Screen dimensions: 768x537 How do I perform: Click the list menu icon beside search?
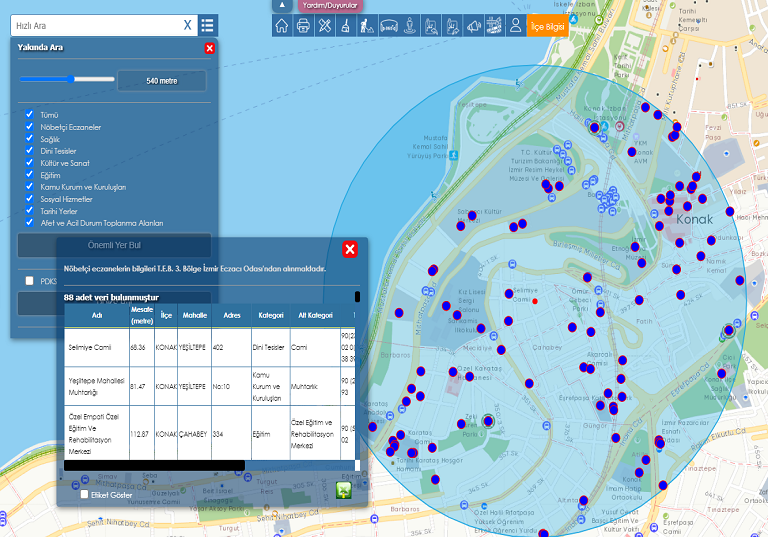(x=207, y=25)
